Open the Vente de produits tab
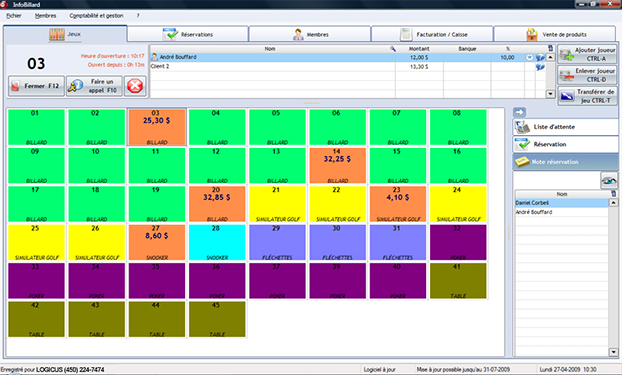622x375 pixels. (x=555, y=34)
